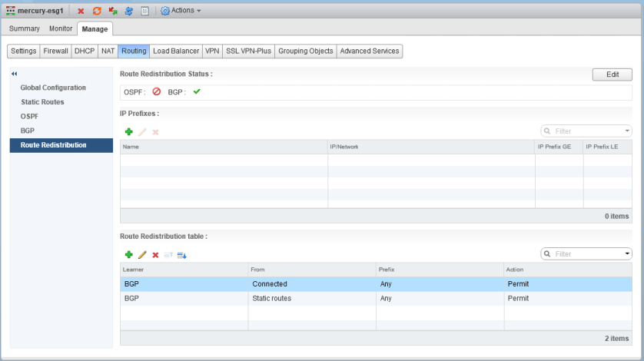The height and width of the screenshot is (361, 644).
Task: Edit selected redistribution rule with pencil icon
Action: point(142,254)
